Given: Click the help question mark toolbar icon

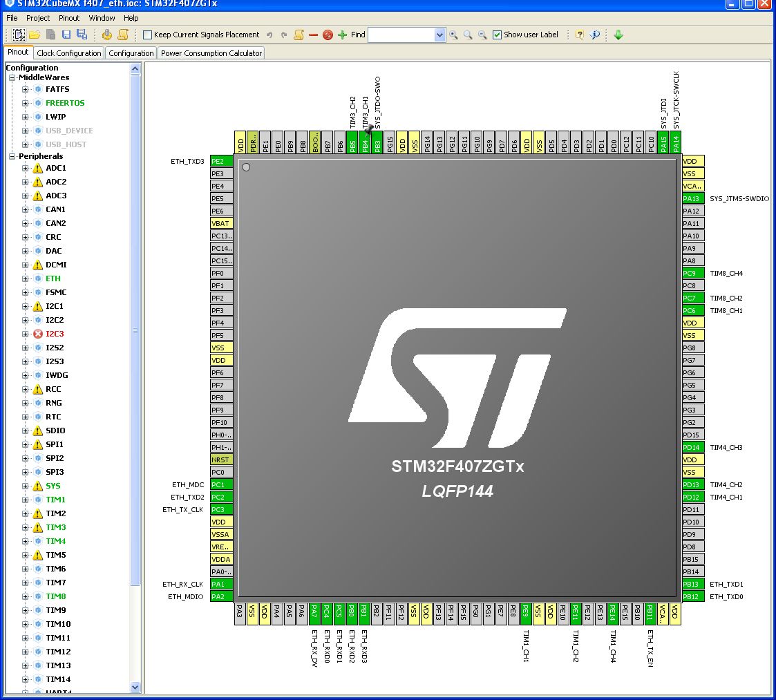Looking at the screenshot, I should 579,35.
